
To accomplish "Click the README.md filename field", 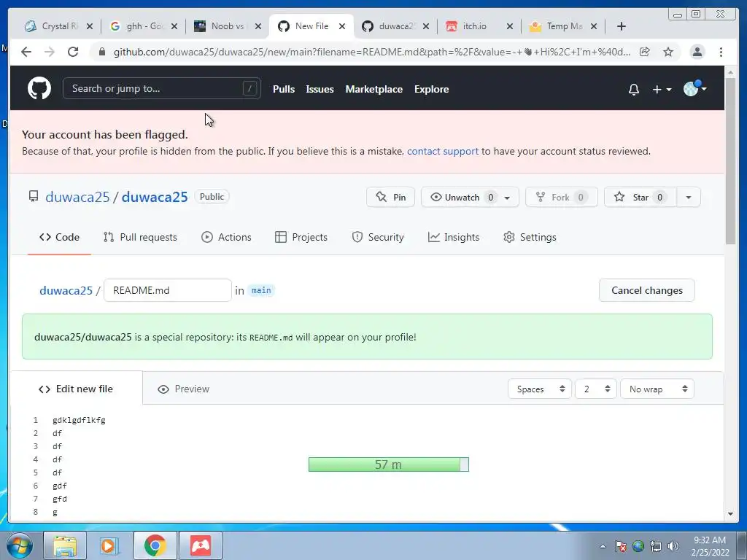I will click(x=168, y=290).
